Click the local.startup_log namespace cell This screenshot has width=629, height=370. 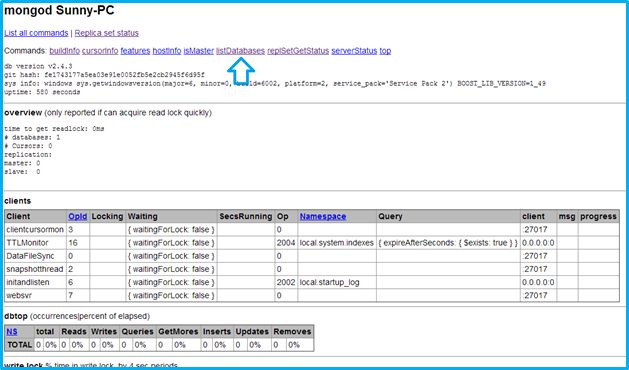pos(337,282)
